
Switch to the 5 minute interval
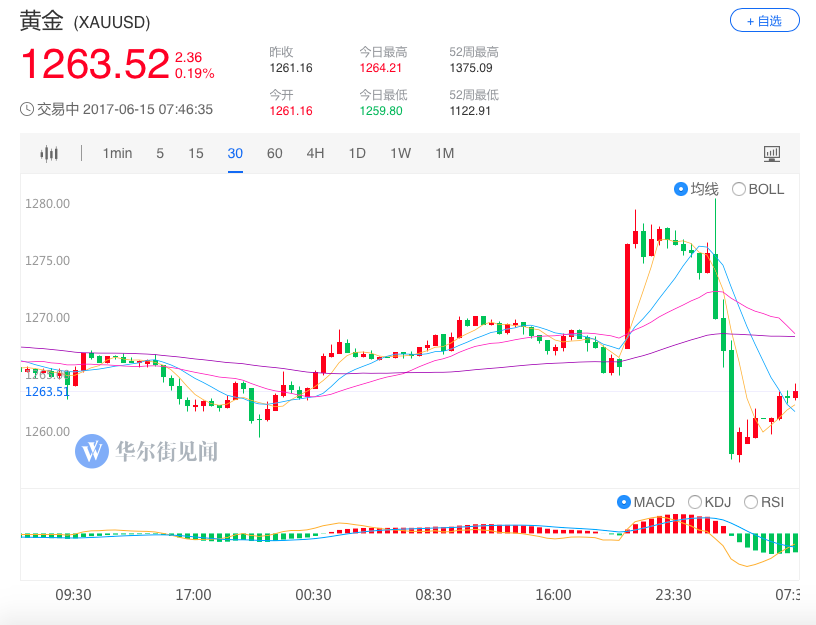click(x=160, y=154)
